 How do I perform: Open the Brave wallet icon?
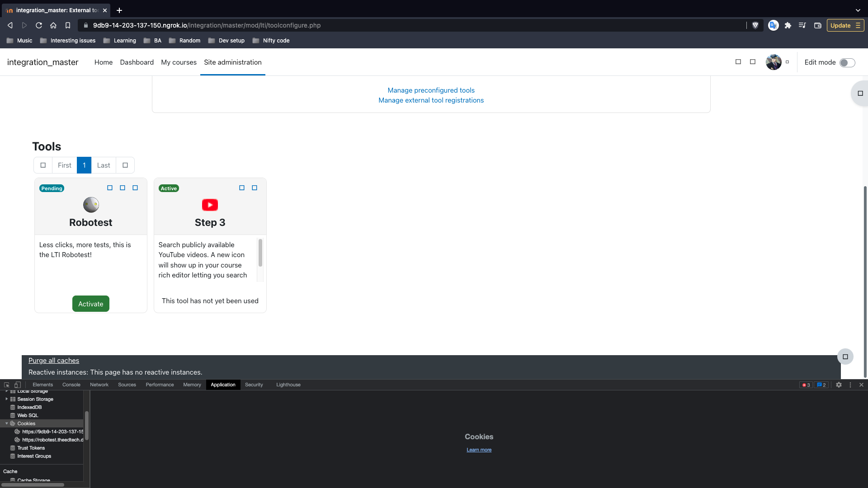point(817,25)
